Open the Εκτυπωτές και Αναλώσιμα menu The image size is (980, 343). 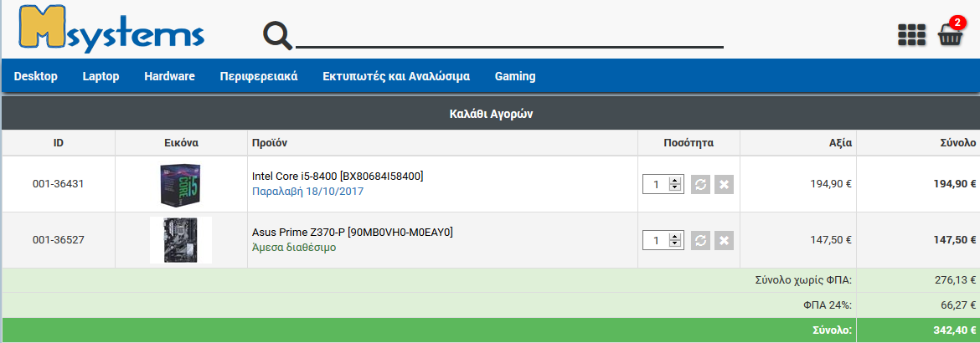[x=396, y=76]
